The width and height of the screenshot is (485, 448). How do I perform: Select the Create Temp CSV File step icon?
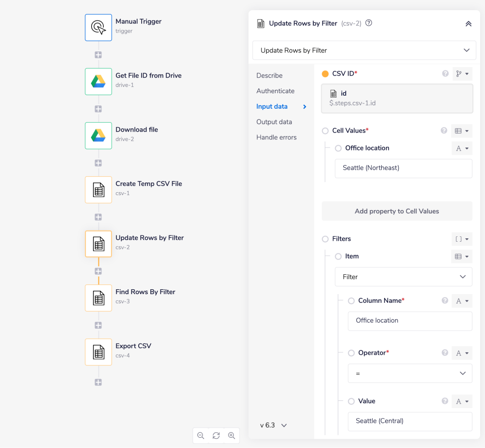pos(98,189)
